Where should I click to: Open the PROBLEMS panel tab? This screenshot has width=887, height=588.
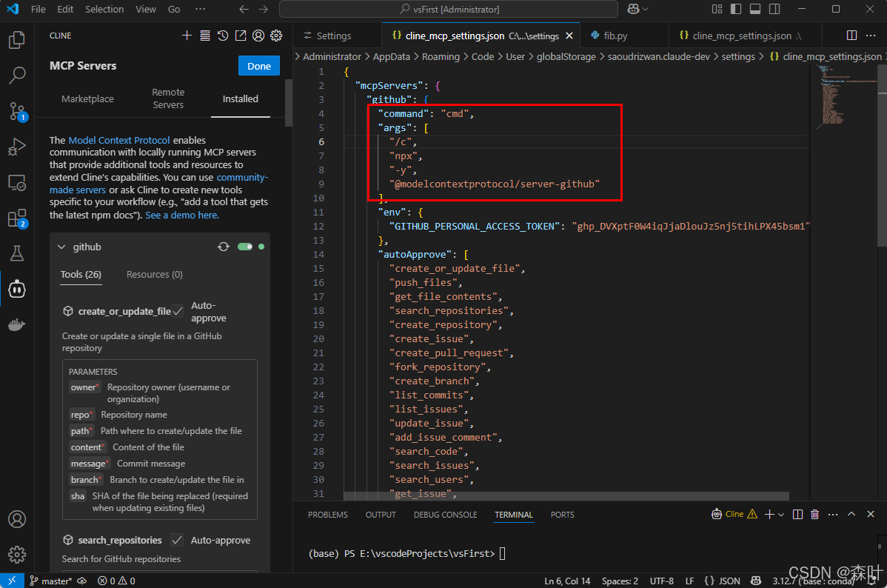[327, 515]
